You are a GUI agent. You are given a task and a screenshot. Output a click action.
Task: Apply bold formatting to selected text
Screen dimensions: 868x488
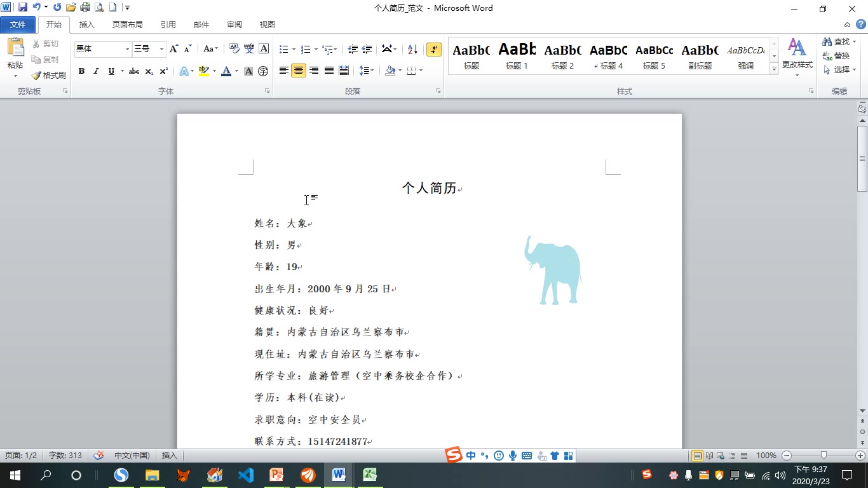[x=81, y=71]
